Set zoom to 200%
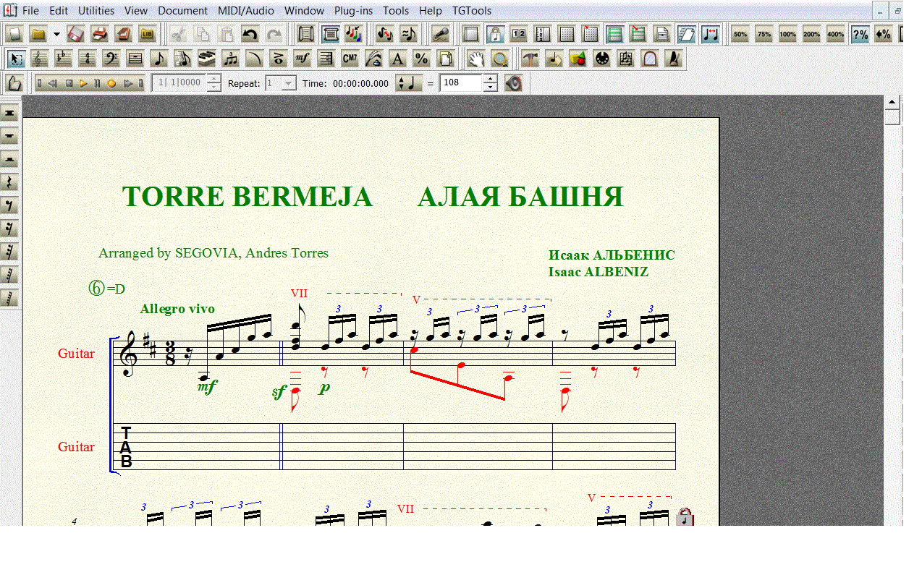 (811, 34)
